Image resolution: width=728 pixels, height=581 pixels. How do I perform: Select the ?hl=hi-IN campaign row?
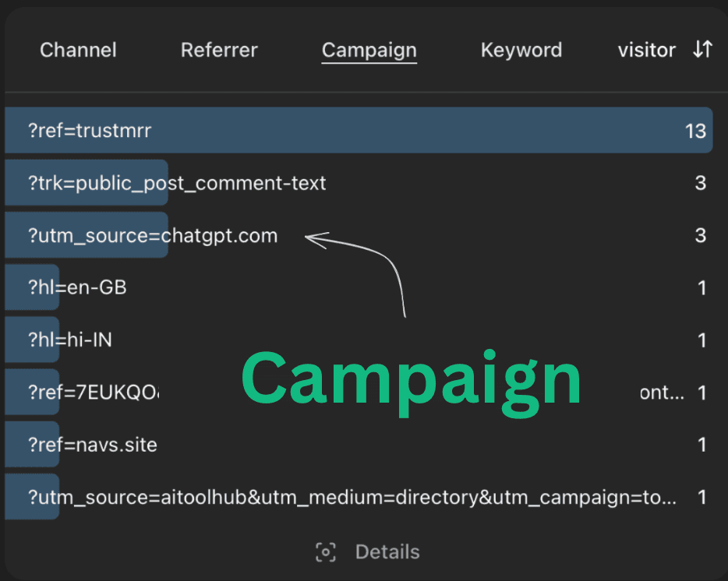pyautogui.click(x=359, y=340)
